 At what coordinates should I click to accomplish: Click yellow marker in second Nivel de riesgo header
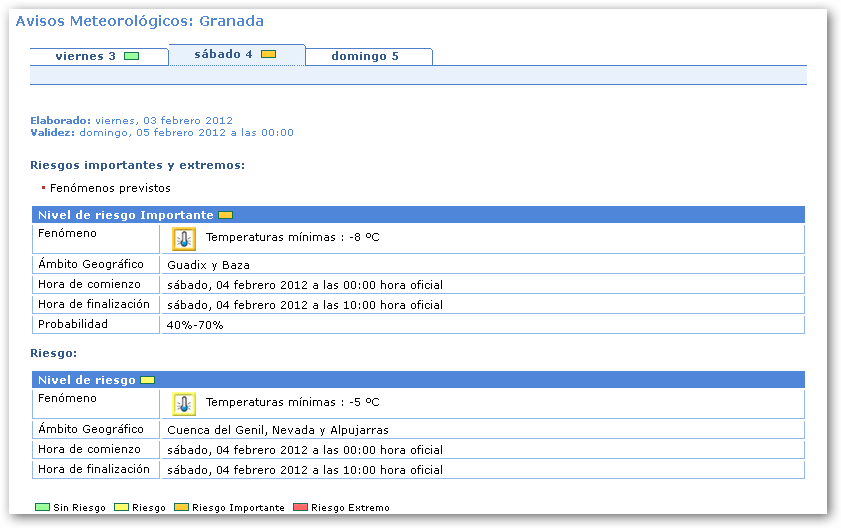(x=147, y=380)
